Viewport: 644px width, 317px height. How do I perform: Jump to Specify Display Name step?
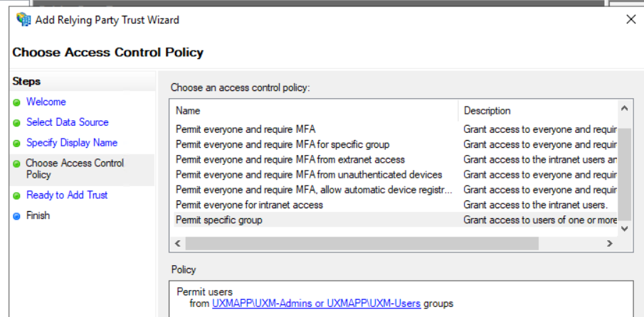tap(71, 143)
